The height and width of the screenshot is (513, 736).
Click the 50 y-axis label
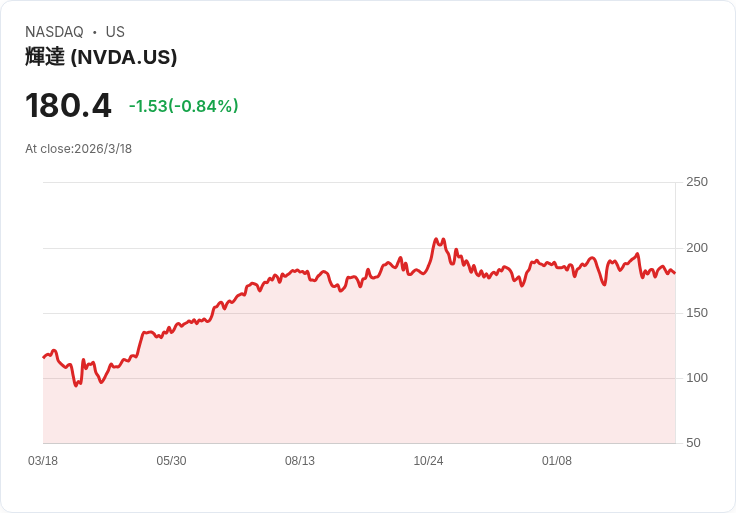(692, 443)
